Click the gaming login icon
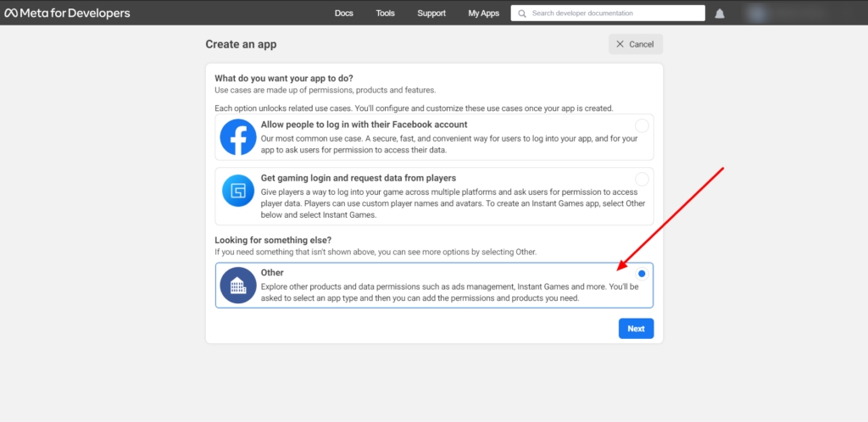868x422 pixels. pos(238,191)
